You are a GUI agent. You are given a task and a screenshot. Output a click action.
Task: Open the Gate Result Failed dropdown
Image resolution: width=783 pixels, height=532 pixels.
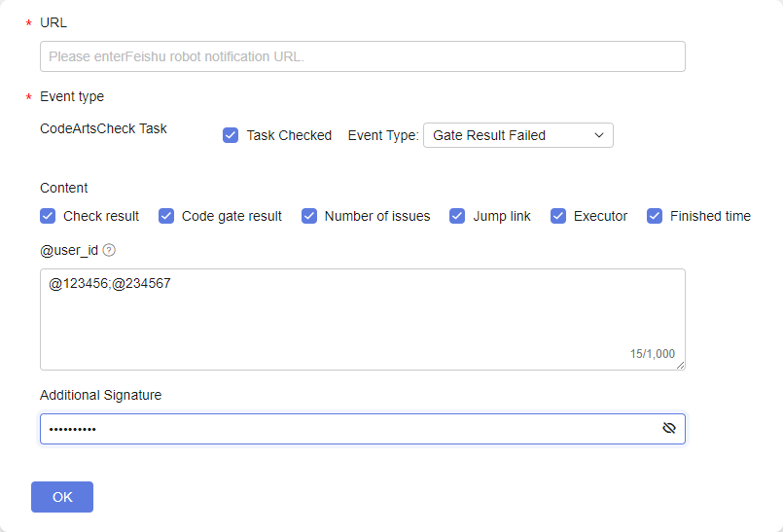[517, 135]
